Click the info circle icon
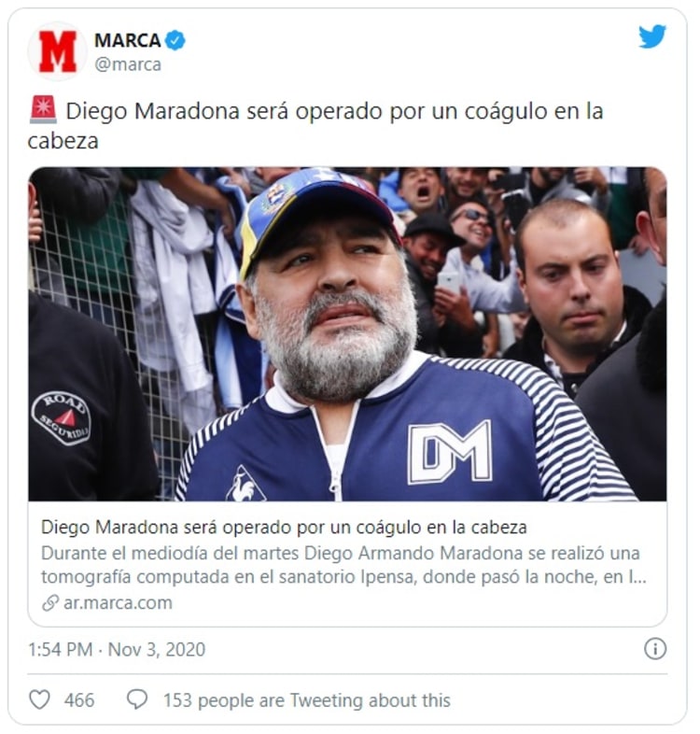This screenshot has height=734, width=700. coord(655,649)
